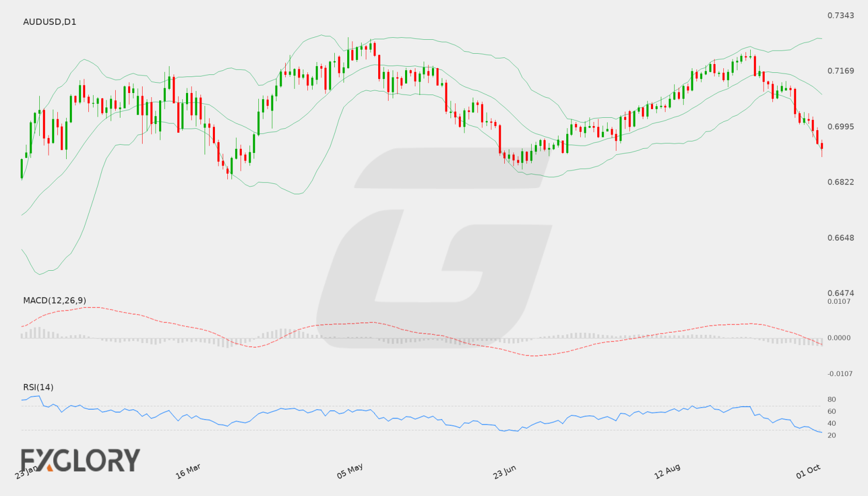Click the 0.7169 price axis label
The height and width of the screenshot is (496, 868).
(x=841, y=71)
